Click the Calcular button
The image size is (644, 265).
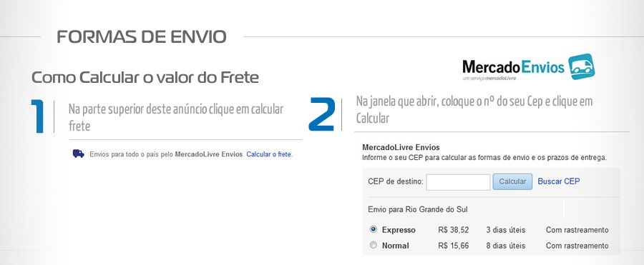click(x=512, y=181)
